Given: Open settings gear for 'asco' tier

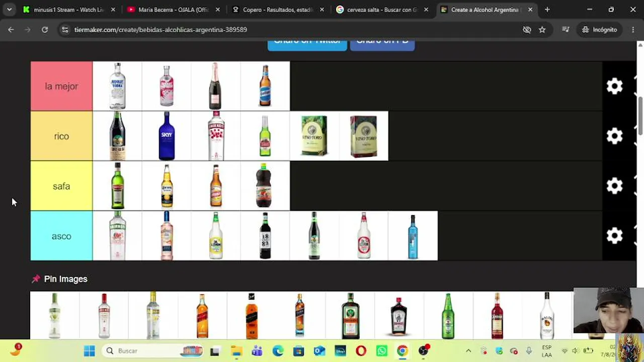Looking at the screenshot, I should [614, 236].
